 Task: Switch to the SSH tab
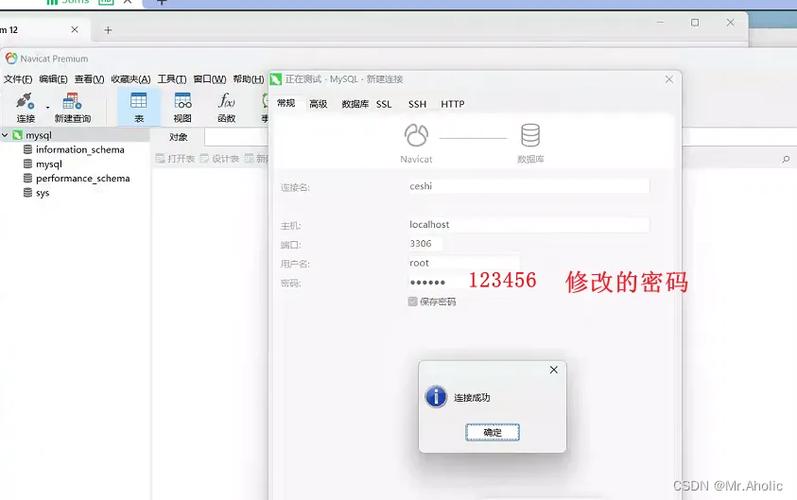[x=417, y=104]
